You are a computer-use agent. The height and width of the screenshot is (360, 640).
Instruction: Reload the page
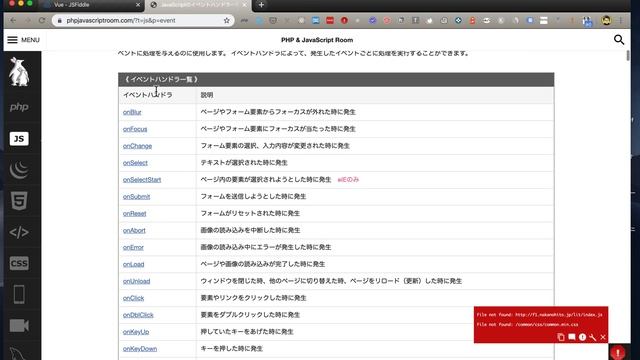point(42,20)
